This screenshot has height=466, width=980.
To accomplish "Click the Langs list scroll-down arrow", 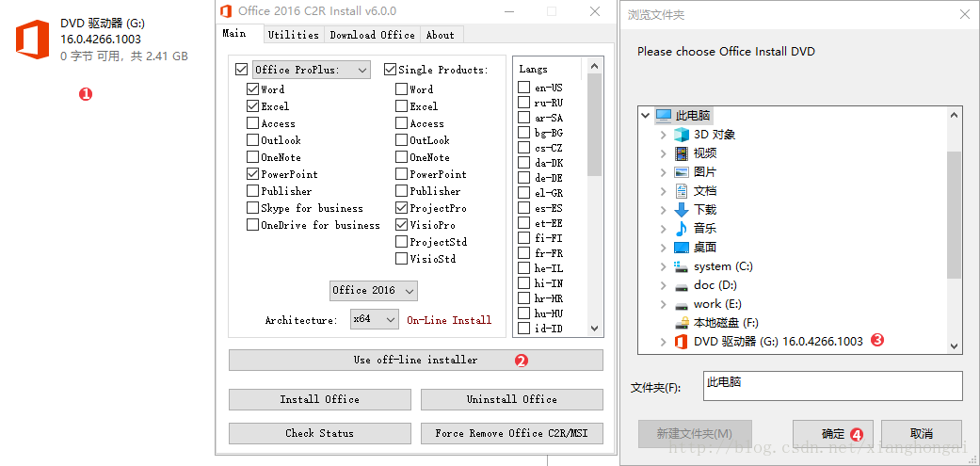I will point(594,329).
